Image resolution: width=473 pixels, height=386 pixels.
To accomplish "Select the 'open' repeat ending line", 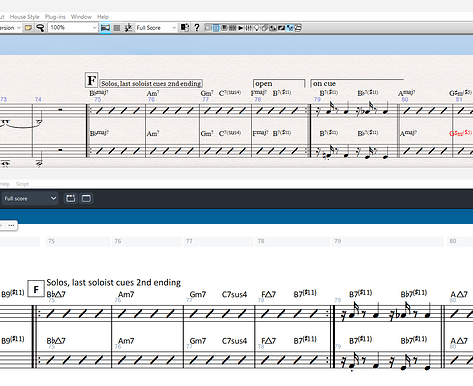I will click(279, 83).
